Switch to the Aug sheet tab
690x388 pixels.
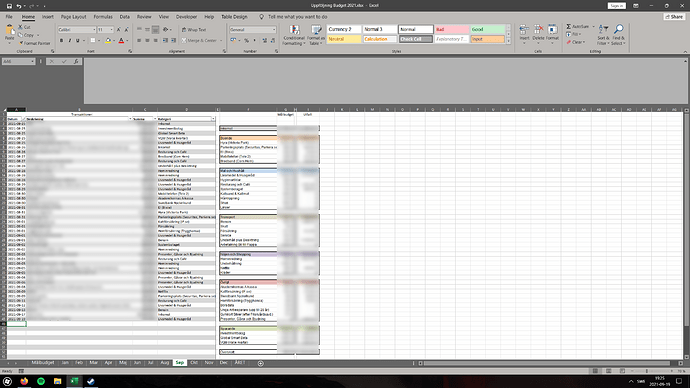point(165,362)
